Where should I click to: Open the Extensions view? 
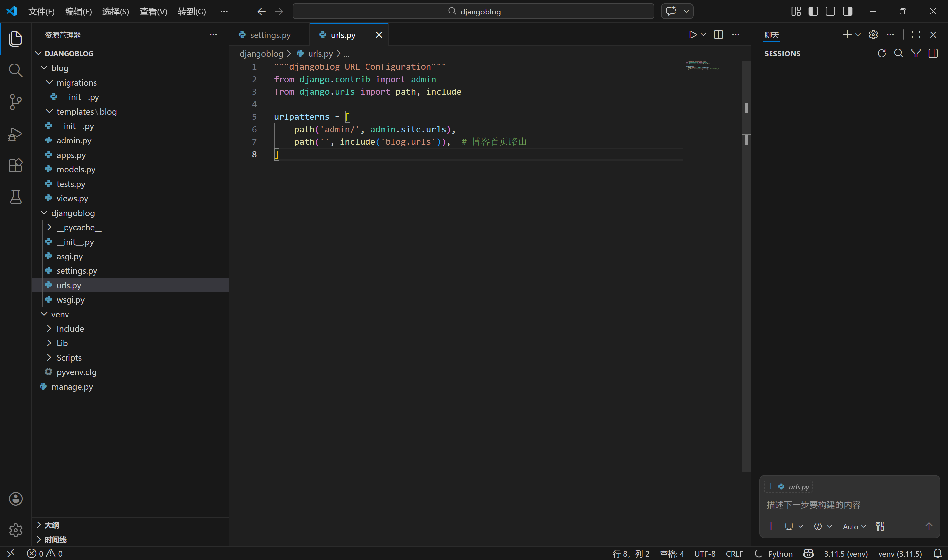15,165
